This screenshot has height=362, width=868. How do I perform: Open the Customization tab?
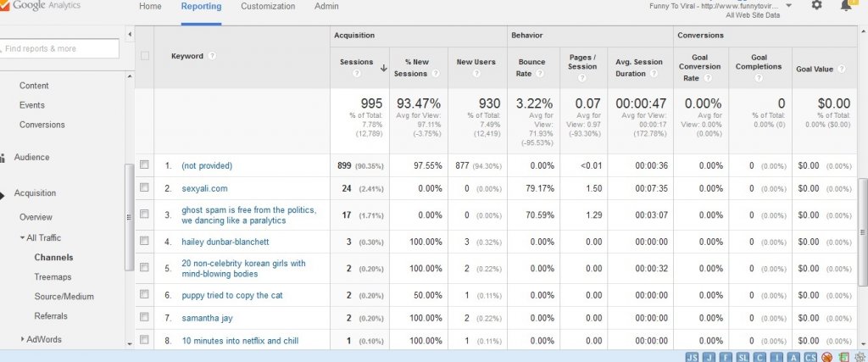[268, 7]
